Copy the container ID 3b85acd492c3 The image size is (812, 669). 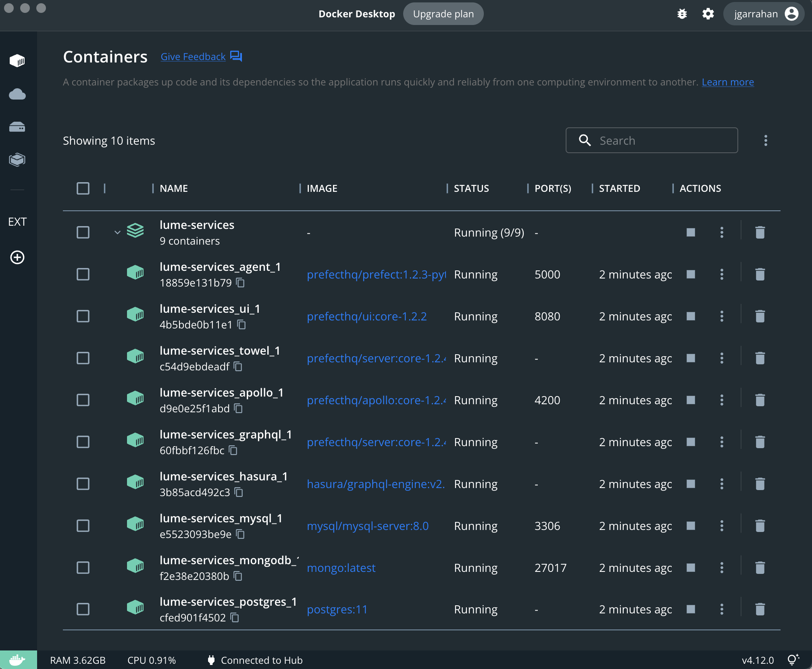[239, 492]
